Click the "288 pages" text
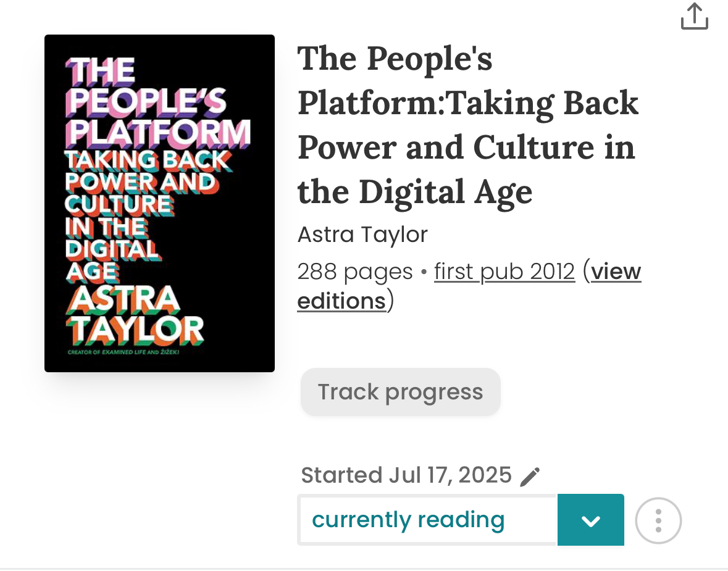 click(354, 272)
